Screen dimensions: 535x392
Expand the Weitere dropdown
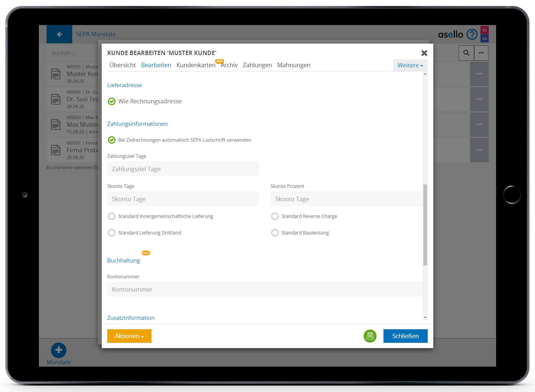[x=410, y=65]
